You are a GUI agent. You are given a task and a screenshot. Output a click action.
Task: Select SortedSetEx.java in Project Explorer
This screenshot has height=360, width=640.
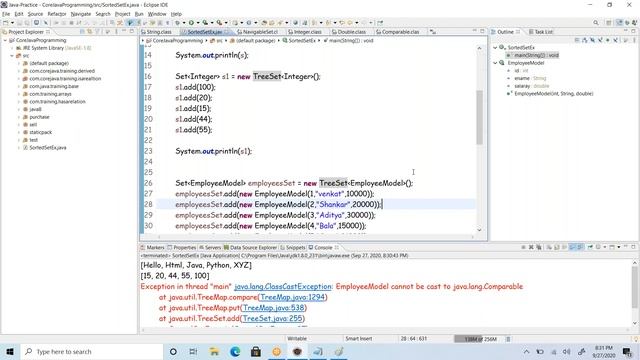coord(47,148)
